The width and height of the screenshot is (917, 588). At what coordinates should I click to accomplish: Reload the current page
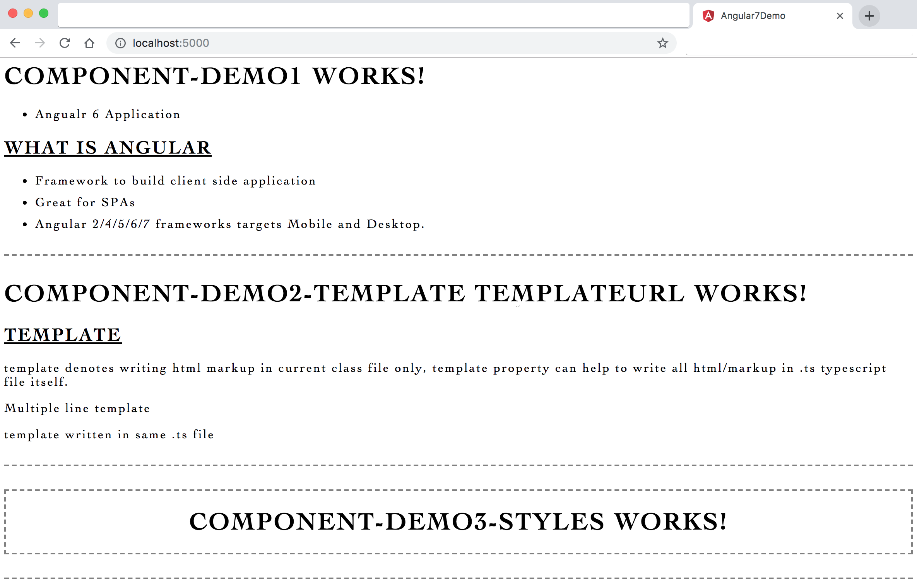[x=65, y=43]
